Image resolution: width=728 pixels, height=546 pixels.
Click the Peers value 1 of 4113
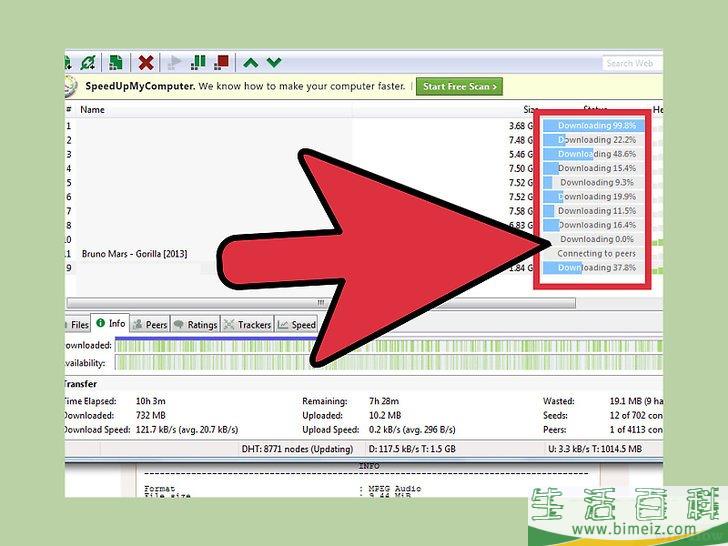tap(637, 430)
